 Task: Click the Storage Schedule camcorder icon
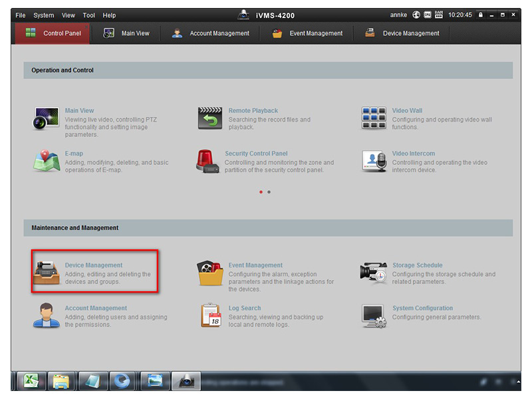point(374,272)
